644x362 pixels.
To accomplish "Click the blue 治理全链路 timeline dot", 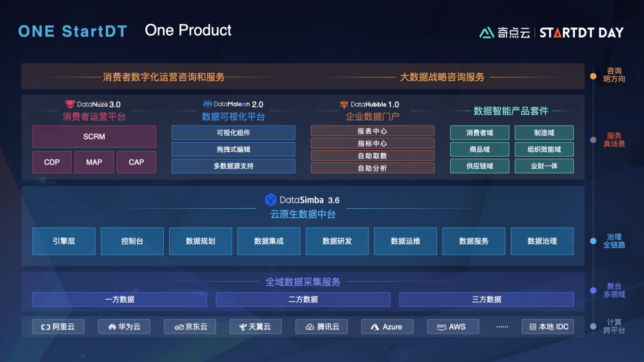I will (593, 241).
